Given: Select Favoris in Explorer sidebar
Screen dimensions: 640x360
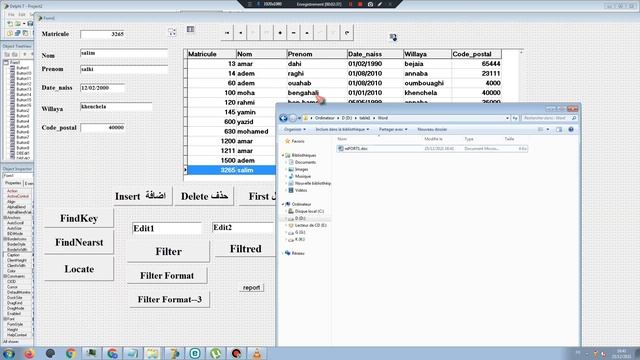Looking at the screenshot, I should click(298, 141).
